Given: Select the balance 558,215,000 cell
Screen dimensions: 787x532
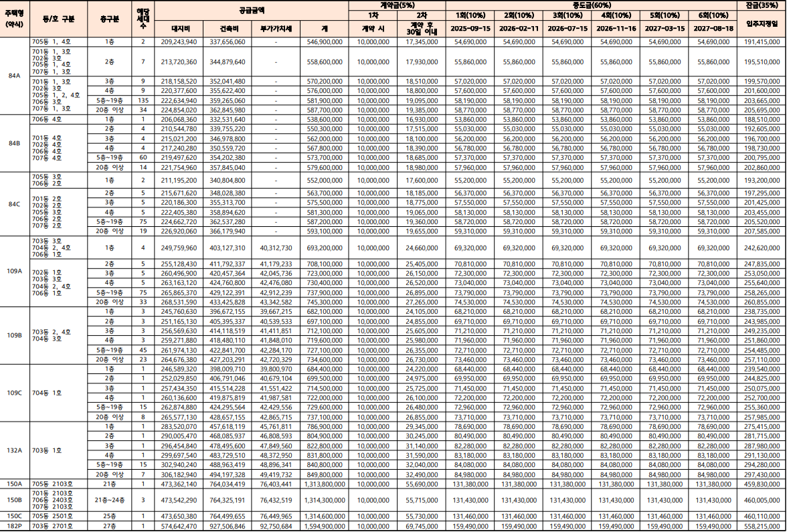Looking at the screenshot, I should (762, 526).
